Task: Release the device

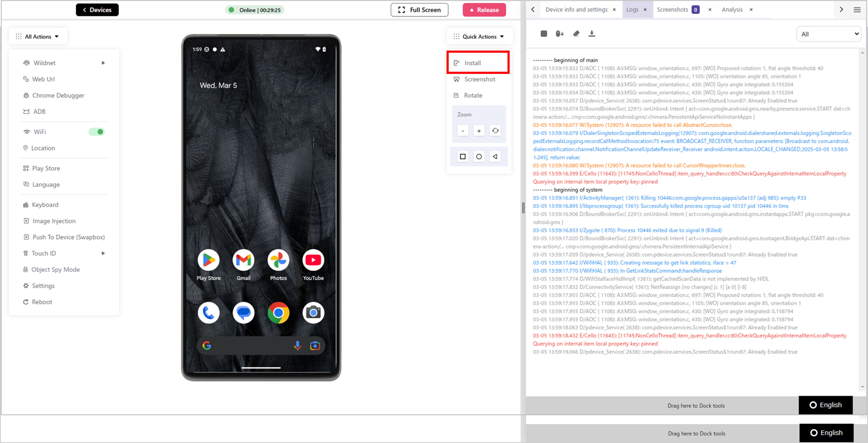Action: pyautogui.click(x=484, y=10)
